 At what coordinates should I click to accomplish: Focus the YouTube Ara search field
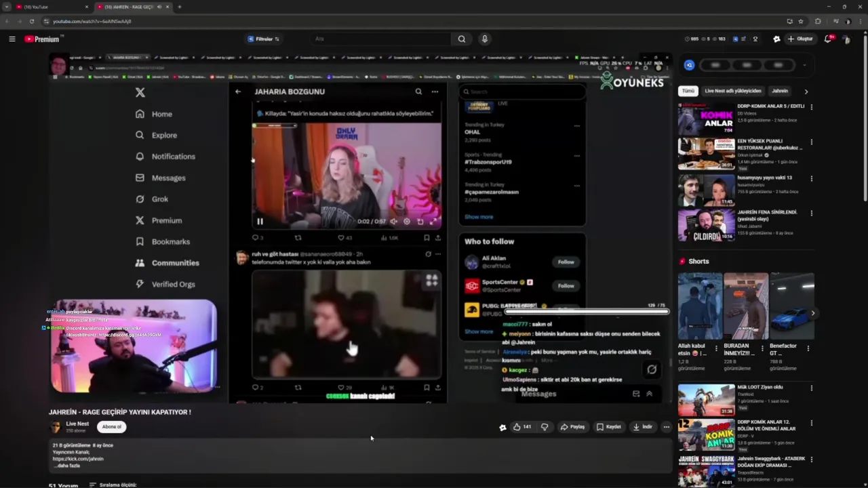pos(380,39)
